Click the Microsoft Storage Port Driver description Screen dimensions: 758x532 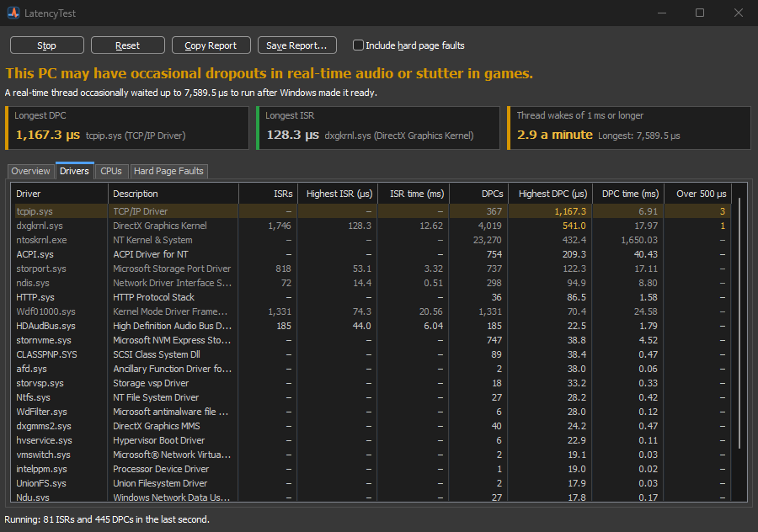click(x=172, y=269)
